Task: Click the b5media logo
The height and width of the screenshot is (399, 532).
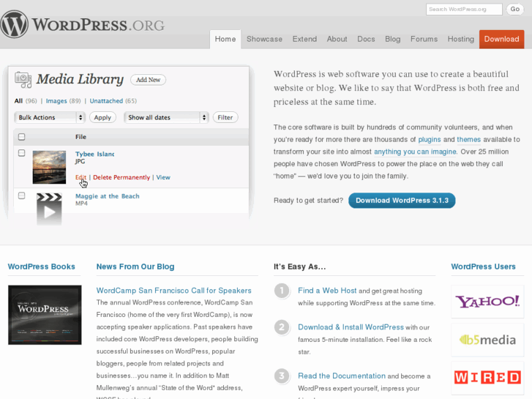Action: pyautogui.click(x=487, y=340)
